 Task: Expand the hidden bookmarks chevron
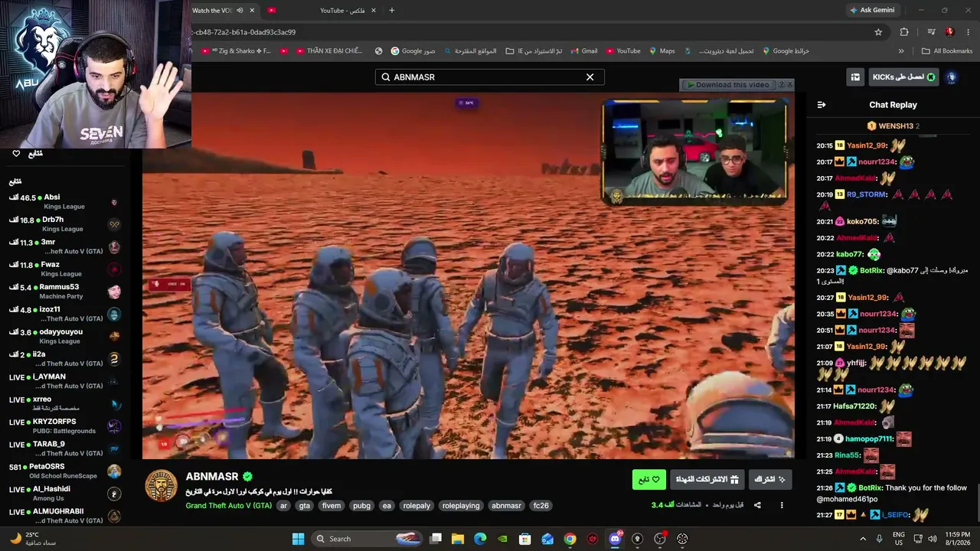click(901, 51)
